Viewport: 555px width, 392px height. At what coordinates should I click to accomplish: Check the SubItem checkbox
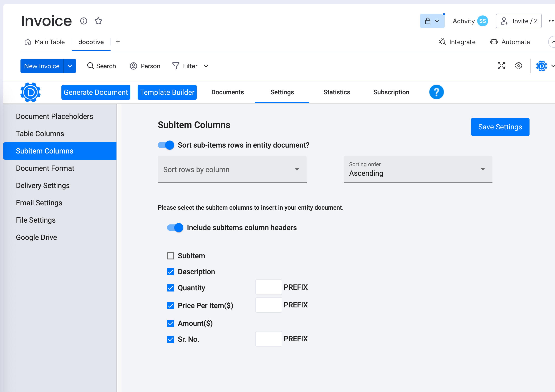point(171,256)
